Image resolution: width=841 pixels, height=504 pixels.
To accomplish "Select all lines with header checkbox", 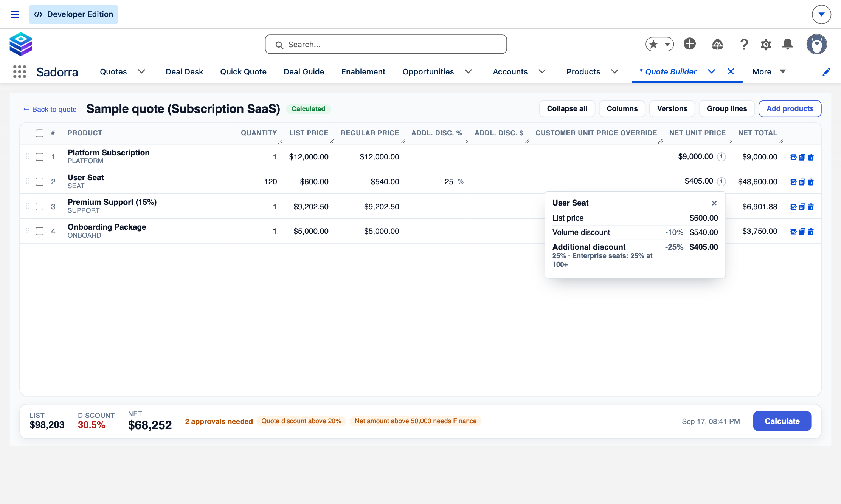I will click(40, 133).
